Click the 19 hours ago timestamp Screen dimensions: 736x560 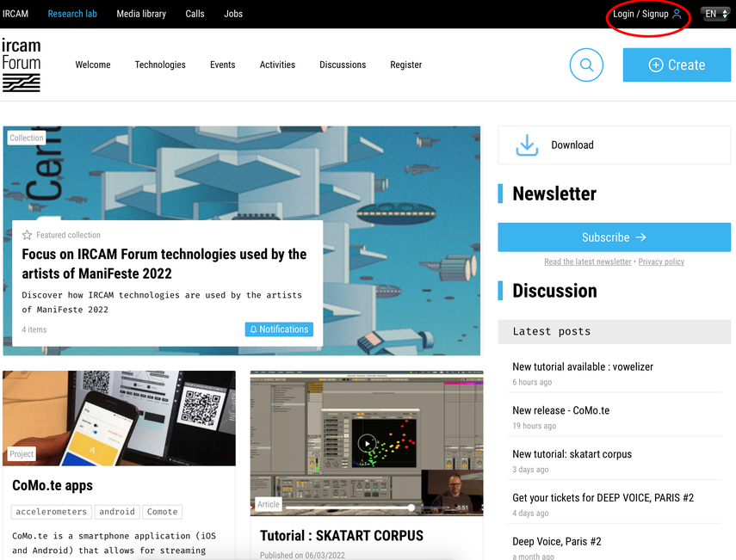click(535, 426)
